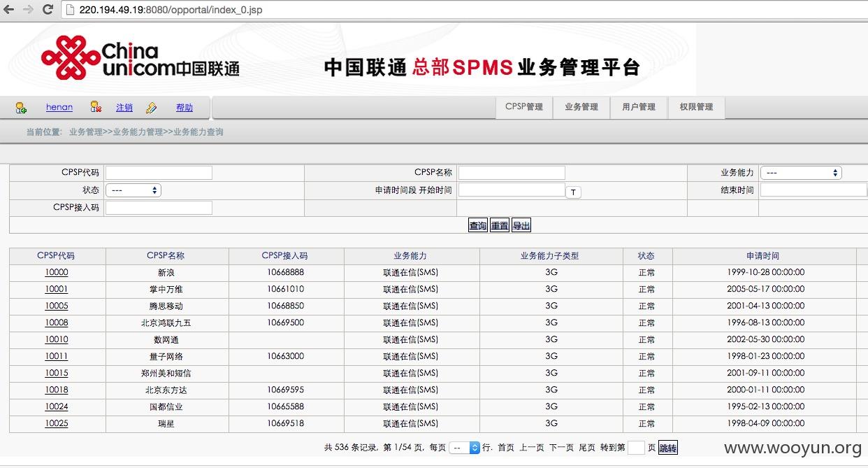Open the 状态 dropdown

[133, 190]
